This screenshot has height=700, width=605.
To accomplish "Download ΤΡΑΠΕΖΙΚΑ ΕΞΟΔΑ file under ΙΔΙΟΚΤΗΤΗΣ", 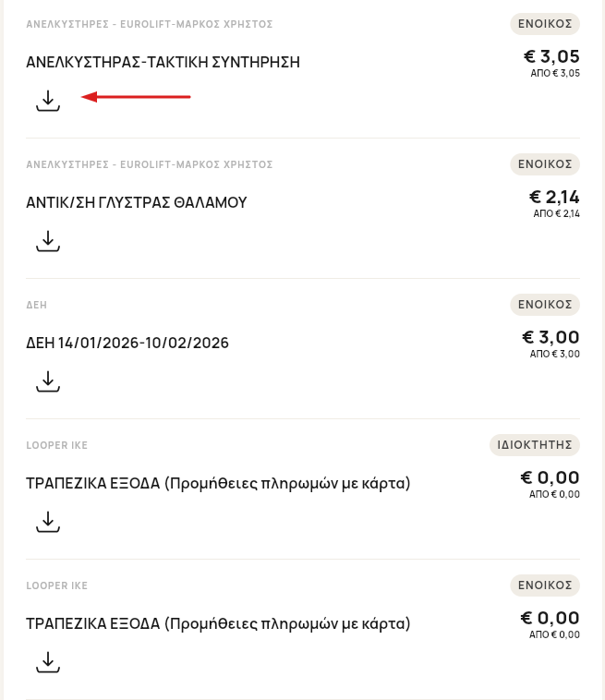I will click(x=48, y=522).
